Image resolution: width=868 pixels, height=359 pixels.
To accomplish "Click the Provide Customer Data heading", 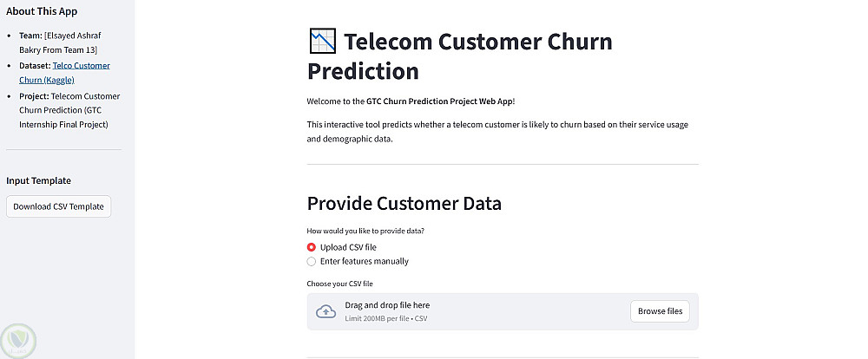I will tap(404, 204).
